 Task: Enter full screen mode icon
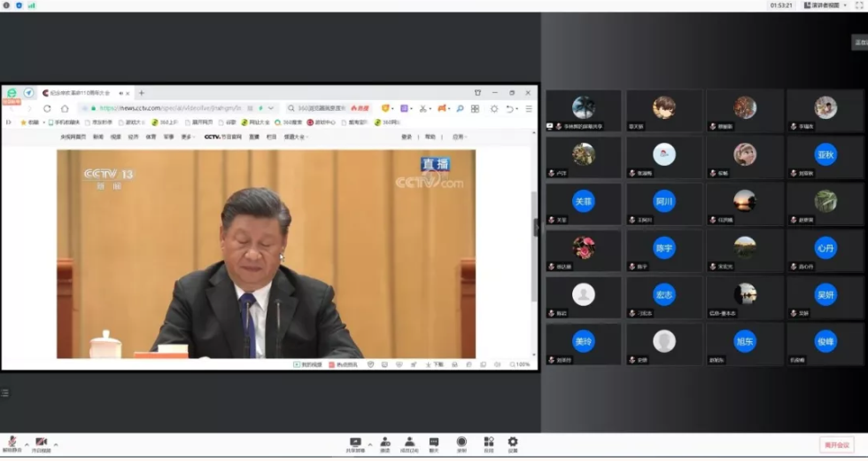point(859,5)
